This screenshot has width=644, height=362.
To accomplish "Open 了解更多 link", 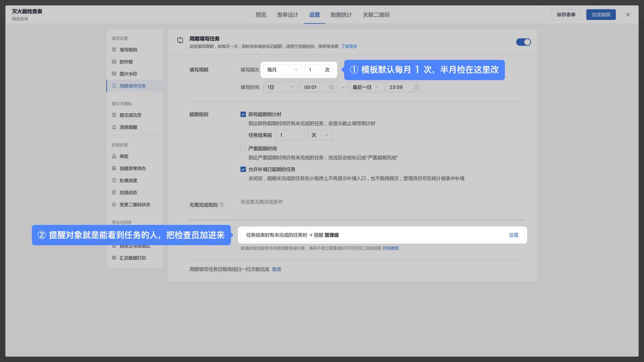I will click(x=349, y=46).
